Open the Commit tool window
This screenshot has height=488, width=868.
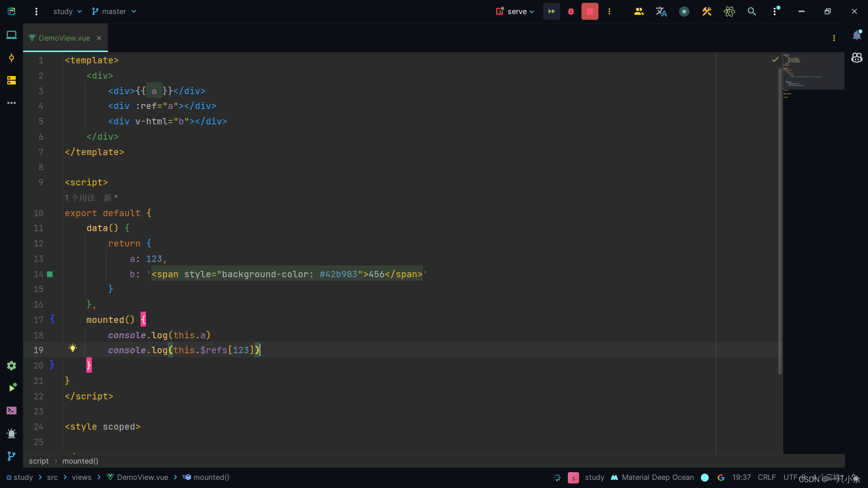12,57
